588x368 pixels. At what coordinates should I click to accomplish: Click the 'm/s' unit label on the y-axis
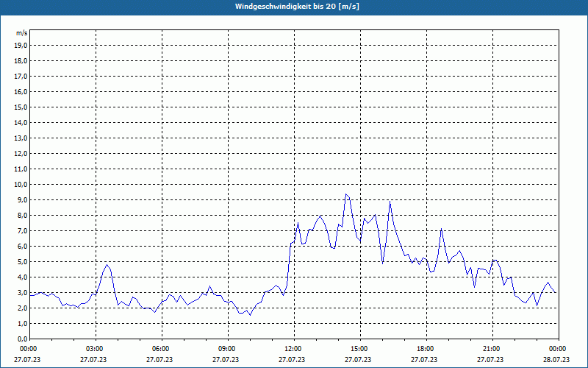[x=21, y=33]
